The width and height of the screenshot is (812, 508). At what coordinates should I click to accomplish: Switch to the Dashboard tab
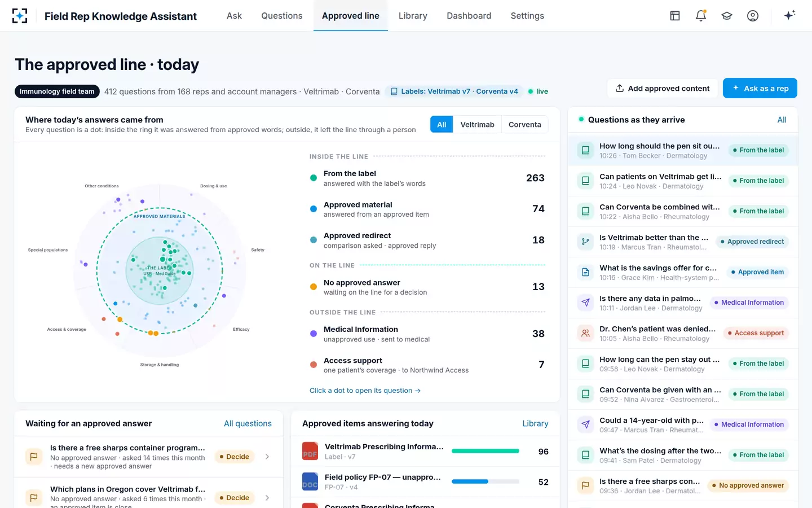[469, 16]
